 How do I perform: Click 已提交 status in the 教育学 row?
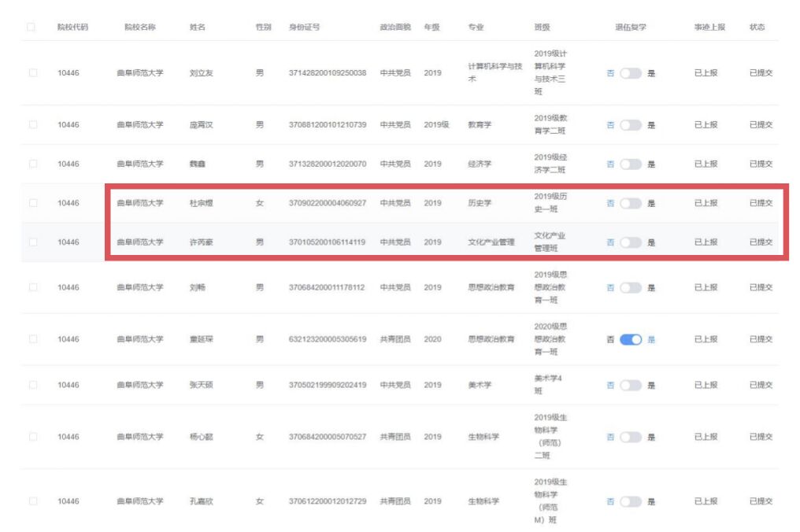click(761, 124)
